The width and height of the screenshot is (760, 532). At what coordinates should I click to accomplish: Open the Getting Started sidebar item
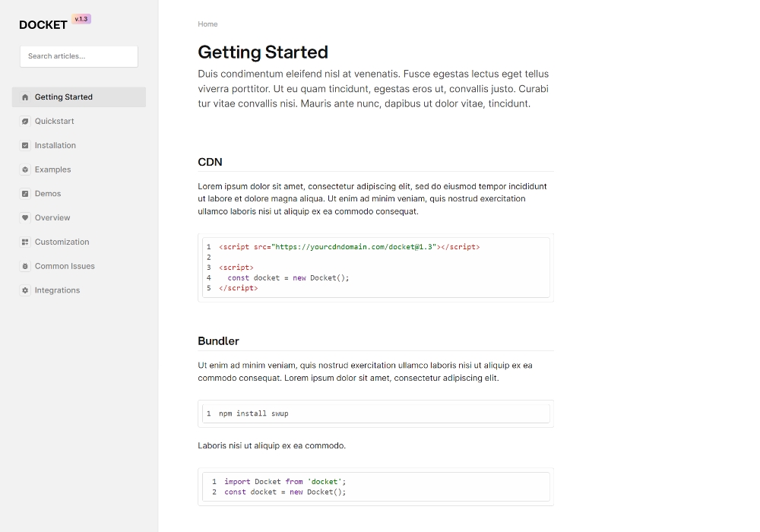79,97
